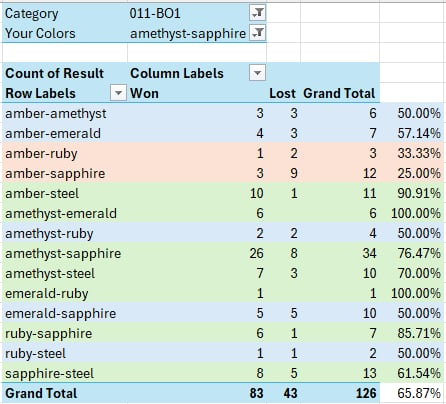Viewport: 446px width, 404px height.
Task: Select the Your Colors label cell
Action: (65, 33)
